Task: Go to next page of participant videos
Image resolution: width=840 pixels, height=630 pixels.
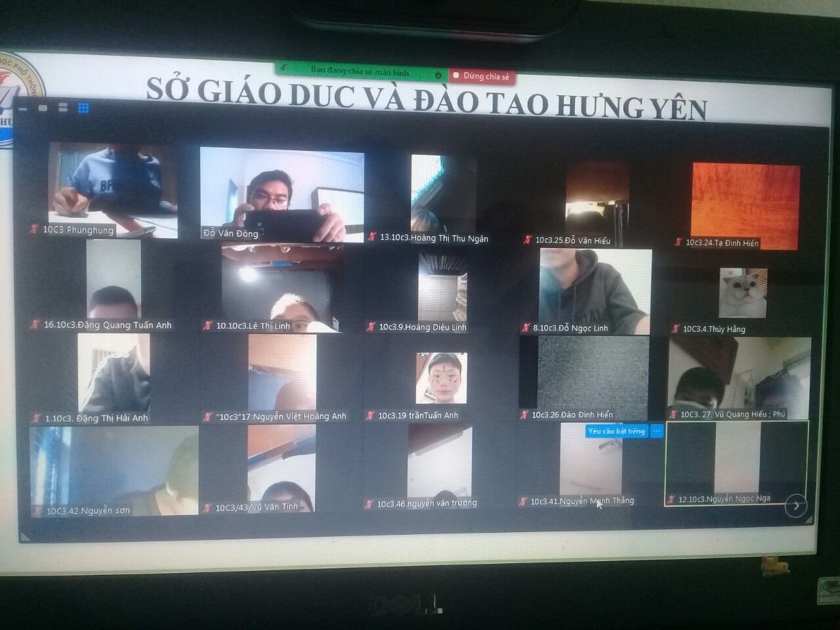Action: pyautogui.click(x=795, y=506)
